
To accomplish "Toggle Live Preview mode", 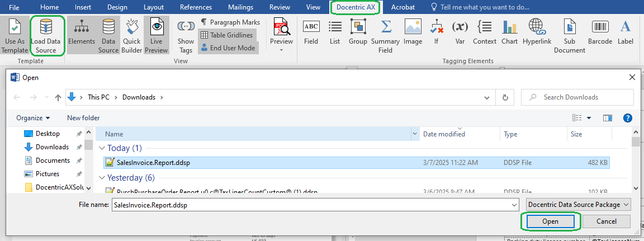I will point(157,36).
